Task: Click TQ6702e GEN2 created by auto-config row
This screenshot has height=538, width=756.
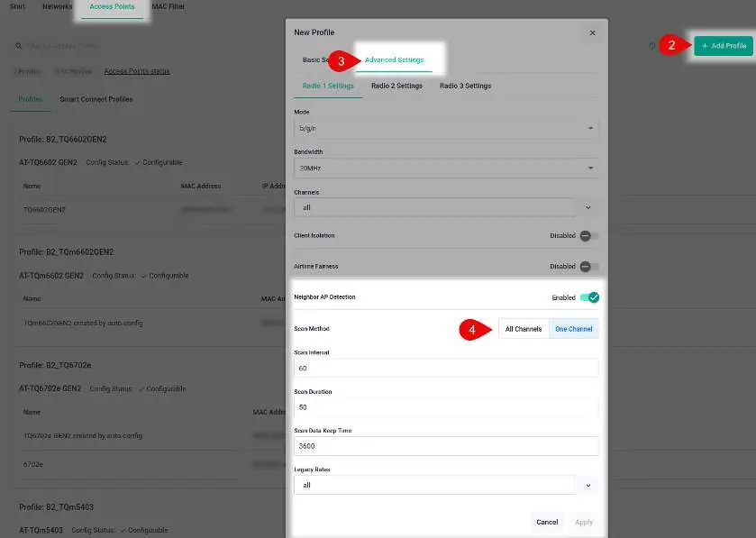Action: tap(83, 436)
